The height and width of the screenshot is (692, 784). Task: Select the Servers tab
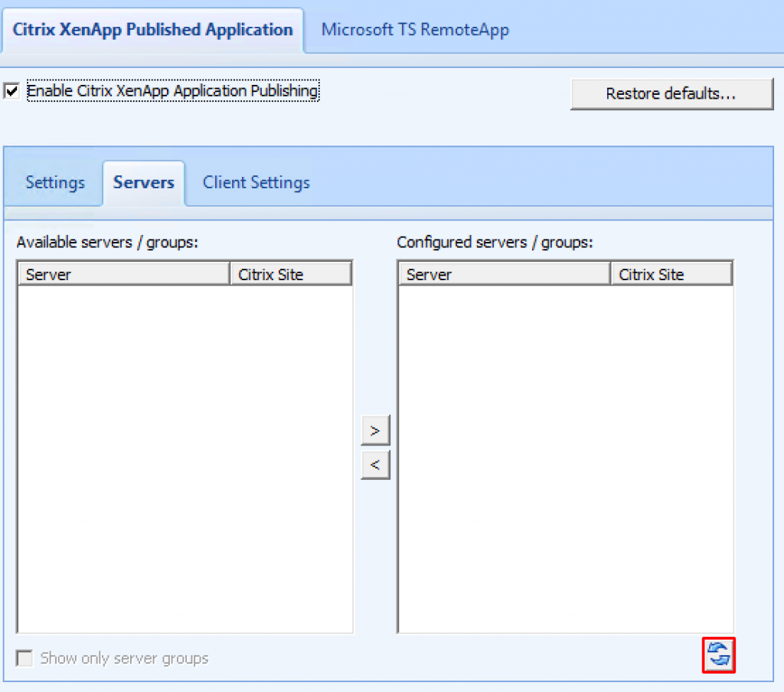click(x=143, y=182)
